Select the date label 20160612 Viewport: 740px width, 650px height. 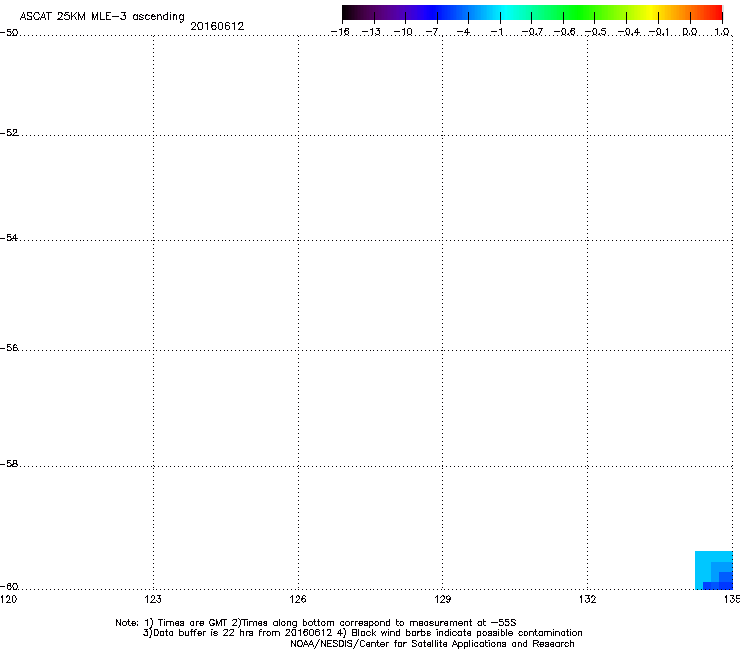tap(217, 26)
